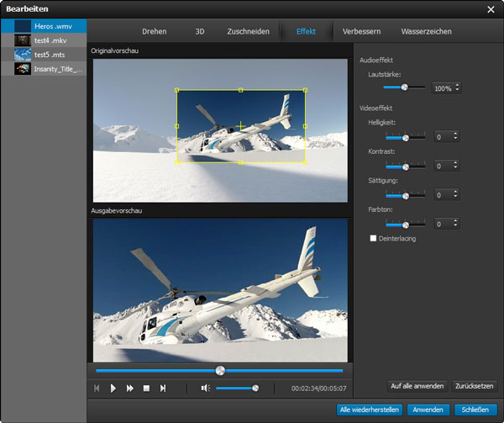Viewport: 504px width, 423px height.
Task: Enable the Deinterlacing checkbox
Action: [x=373, y=238]
